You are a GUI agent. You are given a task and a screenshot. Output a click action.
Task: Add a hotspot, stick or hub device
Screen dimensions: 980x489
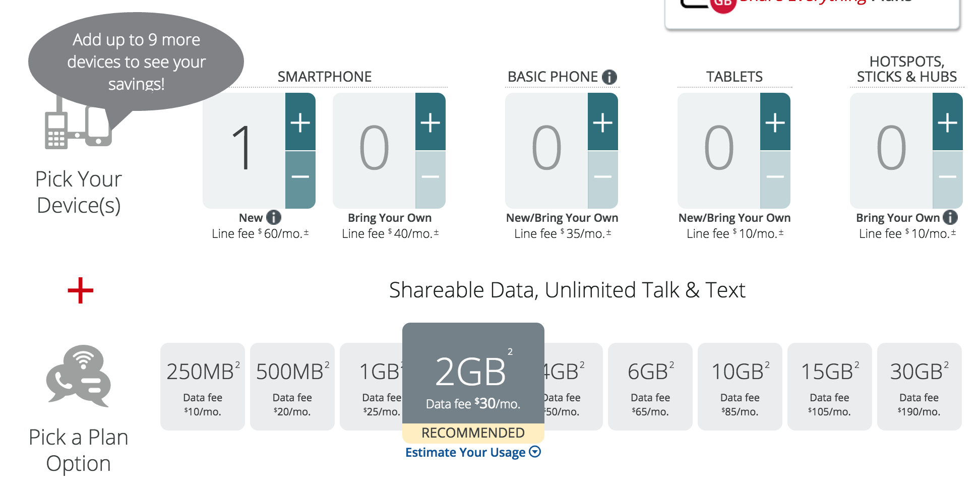tap(947, 122)
